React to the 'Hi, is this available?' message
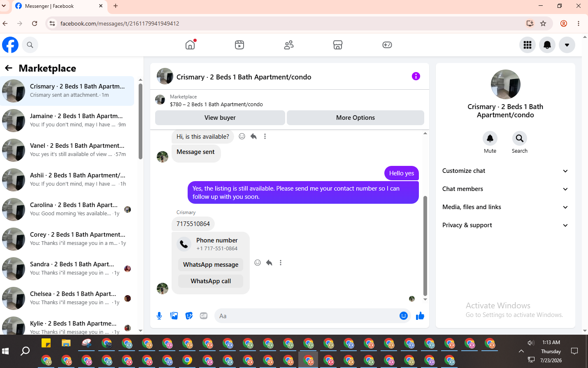The width and height of the screenshot is (588, 368). (242, 136)
